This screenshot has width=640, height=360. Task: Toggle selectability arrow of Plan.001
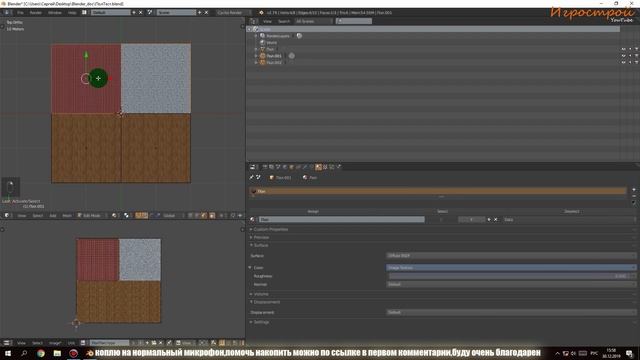pos(630,56)
